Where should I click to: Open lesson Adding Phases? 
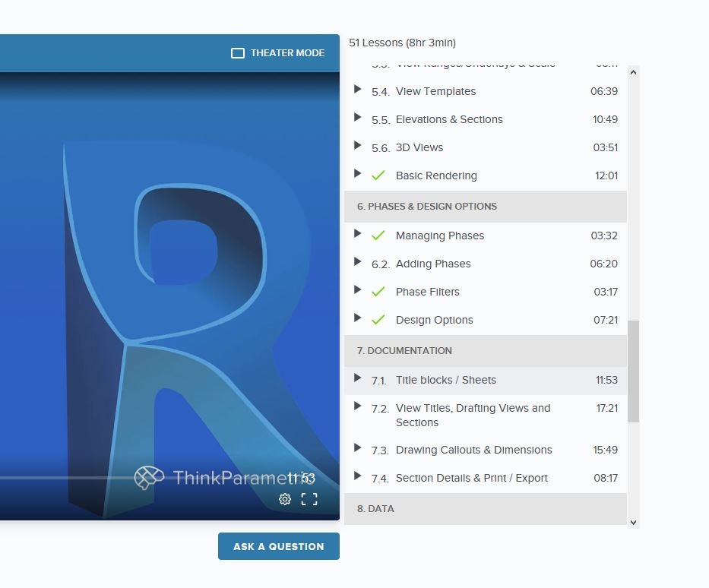[433, 264]
